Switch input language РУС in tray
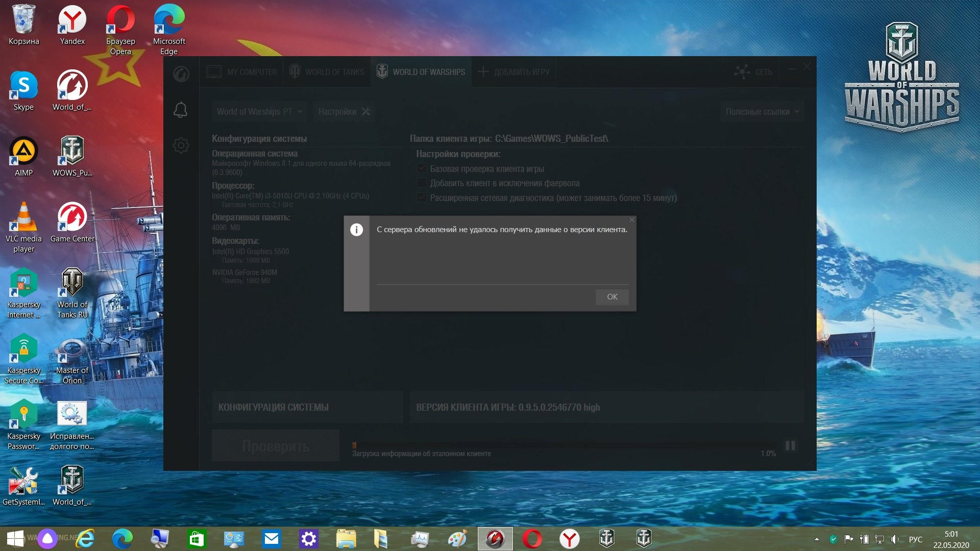This screenshot has height=551, width=980. [916, 539]
